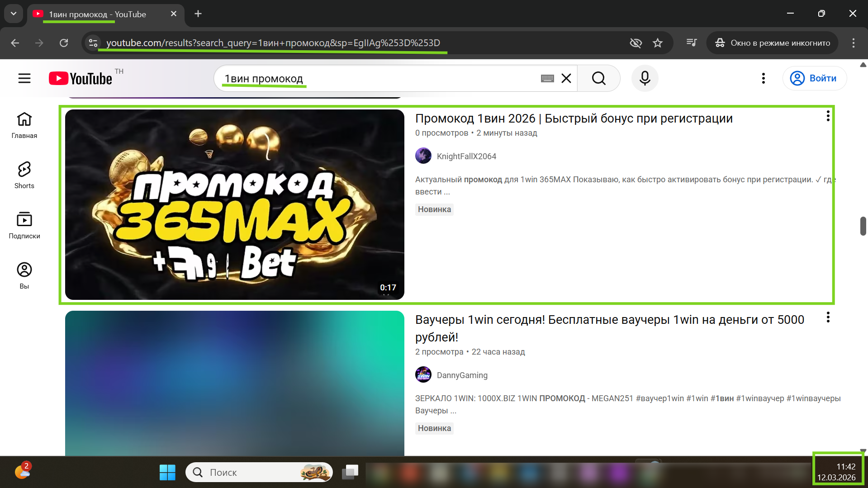This screenshot has width=868, height=488.
Task: Open YouTube settings three-dot menu
Action: [x=764, y=78]
